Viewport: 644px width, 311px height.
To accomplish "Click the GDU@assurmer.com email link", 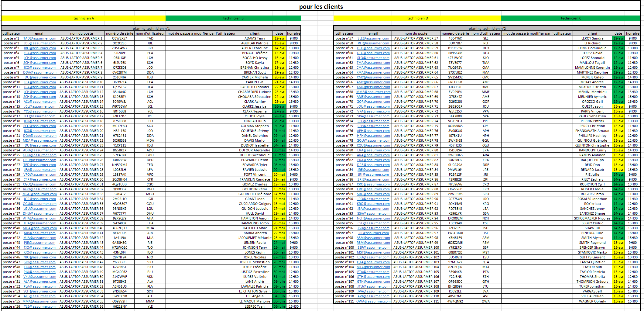I will click(40, 155).
